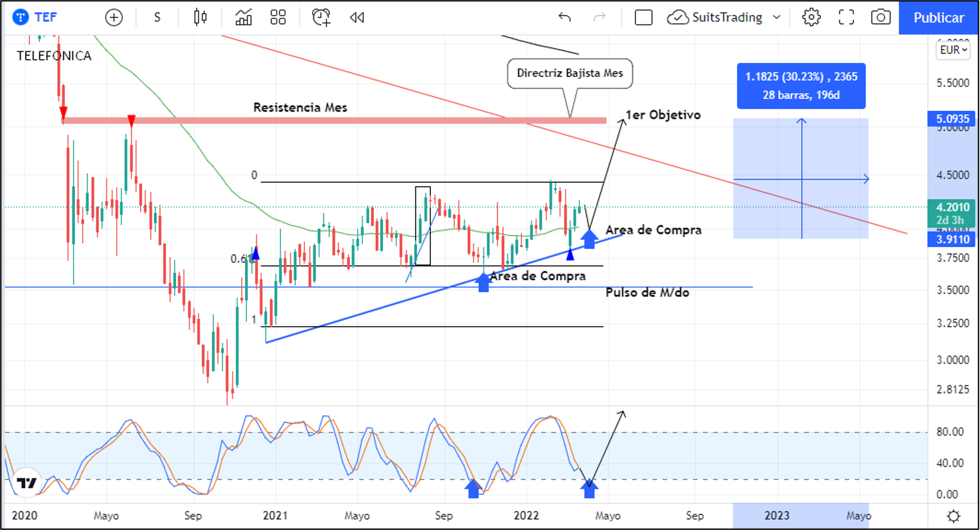Select the red Resistencia Mes band
This screenshot has width=980, height=530.
point(398,120)
